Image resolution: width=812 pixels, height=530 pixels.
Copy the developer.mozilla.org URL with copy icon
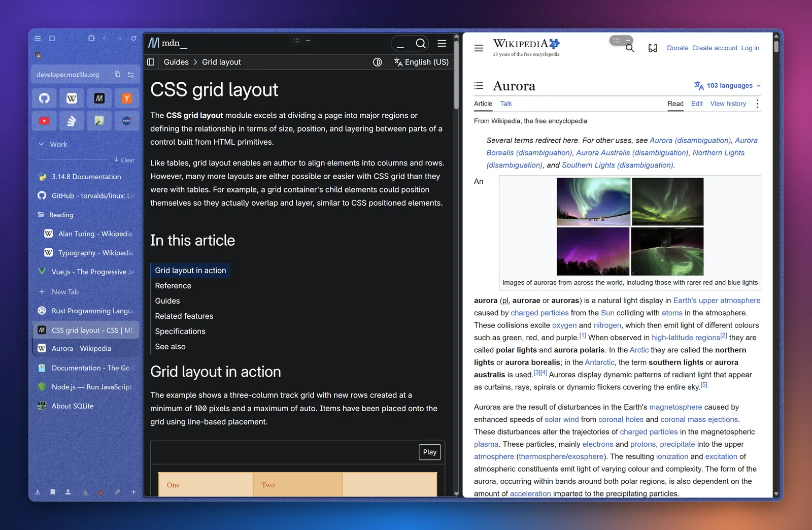[x=117, y=74]
